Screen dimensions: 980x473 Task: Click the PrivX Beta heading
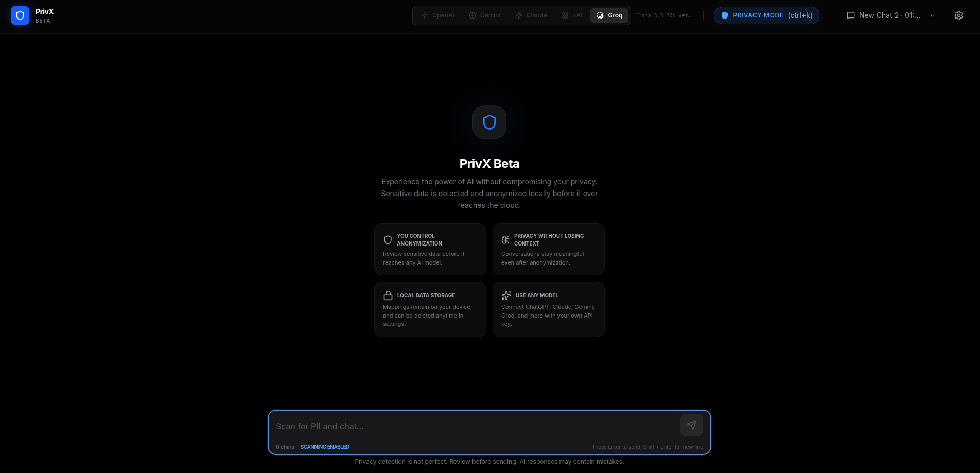tap(489, 164)
